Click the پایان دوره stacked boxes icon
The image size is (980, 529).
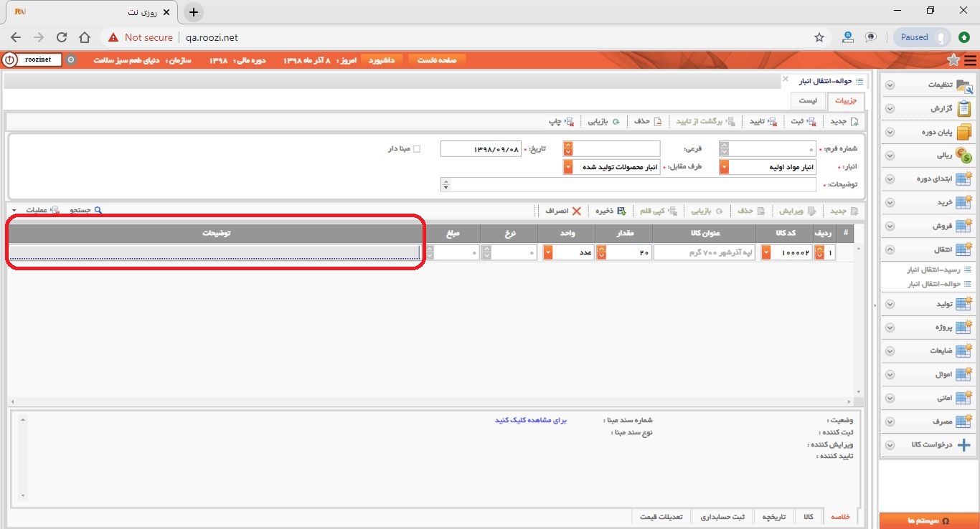[x=965, y=132]
